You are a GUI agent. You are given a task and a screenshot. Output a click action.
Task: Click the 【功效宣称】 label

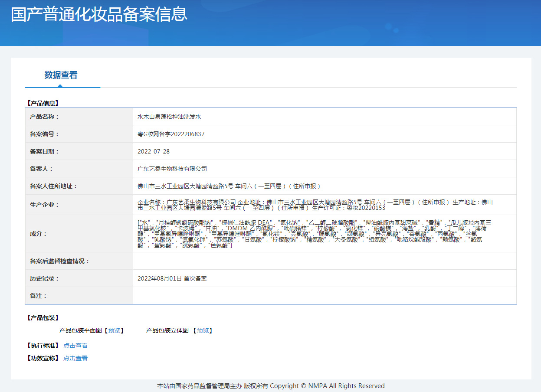coord(43,358)
